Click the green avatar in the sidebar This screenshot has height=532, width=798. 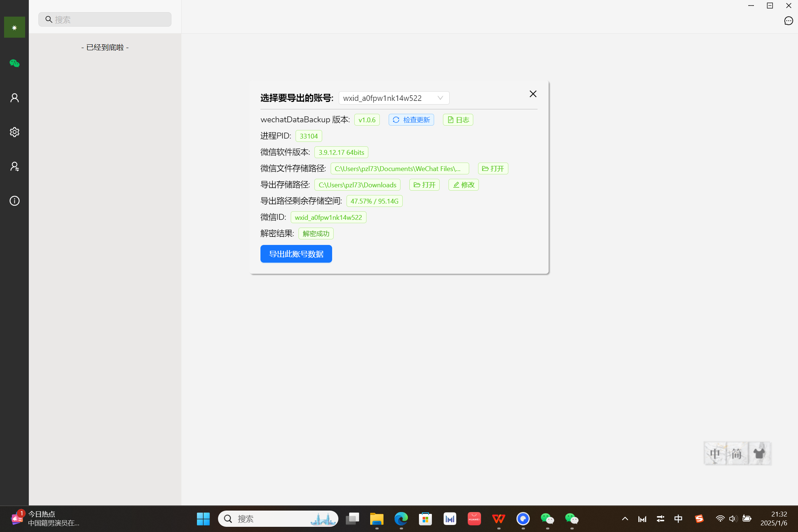coord(14,27)
